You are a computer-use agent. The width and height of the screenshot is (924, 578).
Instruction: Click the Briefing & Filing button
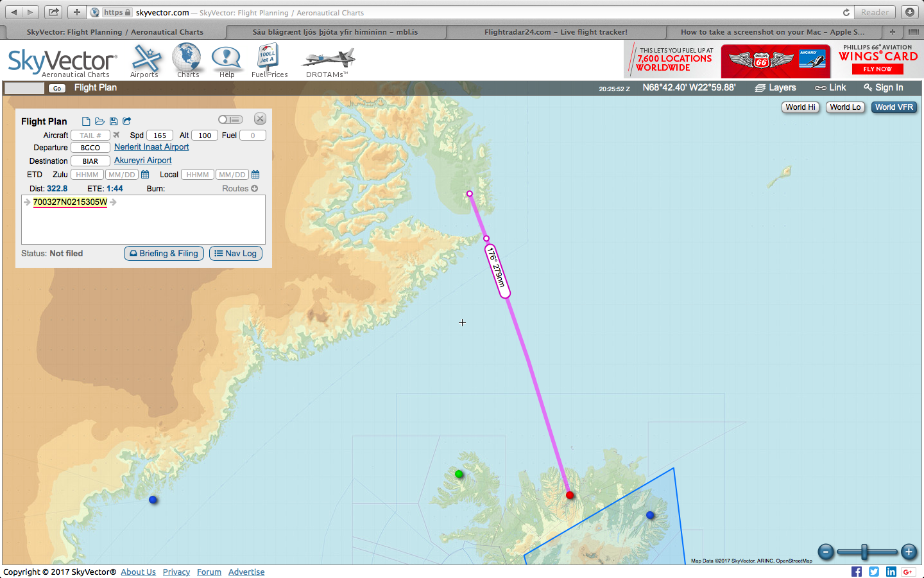(164, 254)
